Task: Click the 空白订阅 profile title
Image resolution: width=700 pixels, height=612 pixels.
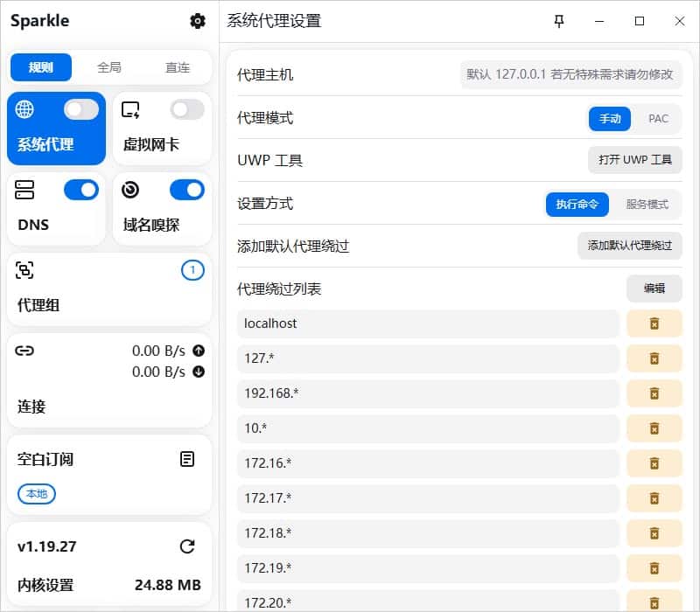Action: pos(45,459)
